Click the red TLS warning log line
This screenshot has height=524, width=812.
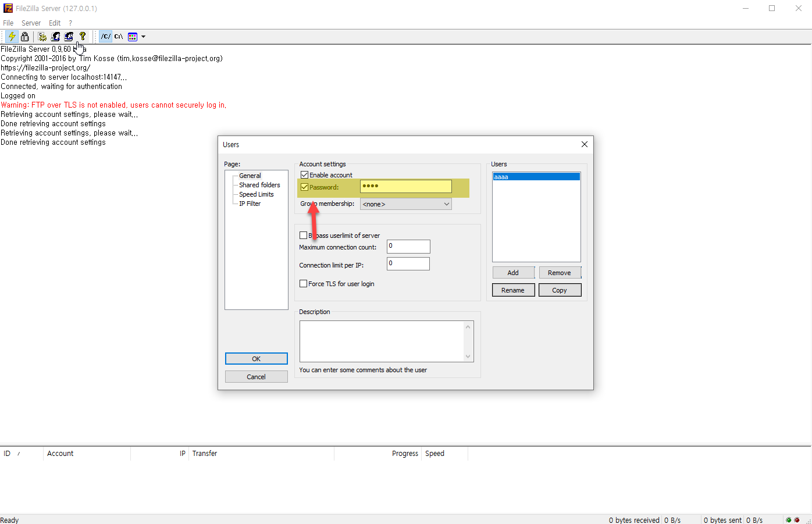click(113, 105)
